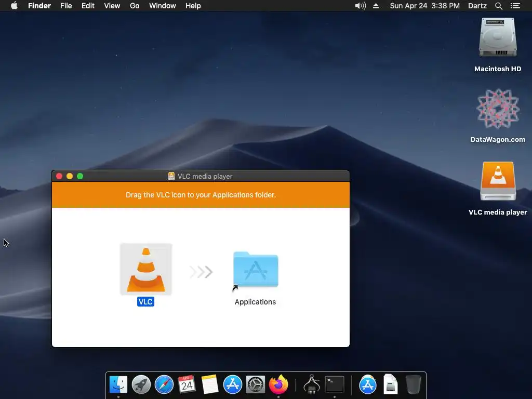Viewport: 532px width, 399px height.
Task: Click the Applications folder shortcut icon
Action: click(x=256, y=270)
